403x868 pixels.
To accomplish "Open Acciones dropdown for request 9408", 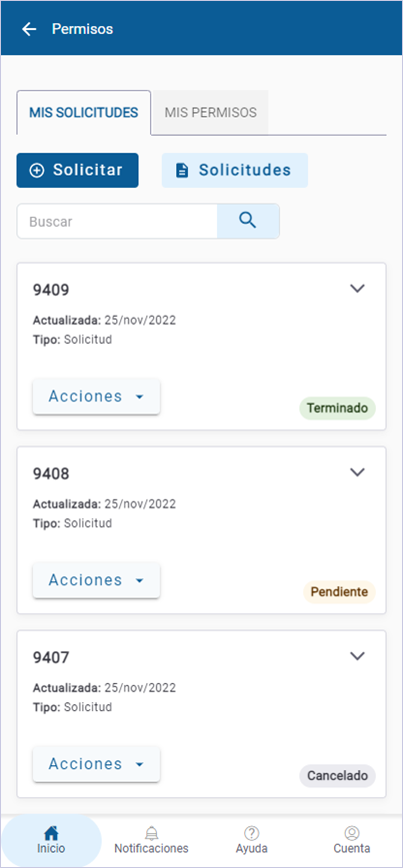I will (96, 580).
